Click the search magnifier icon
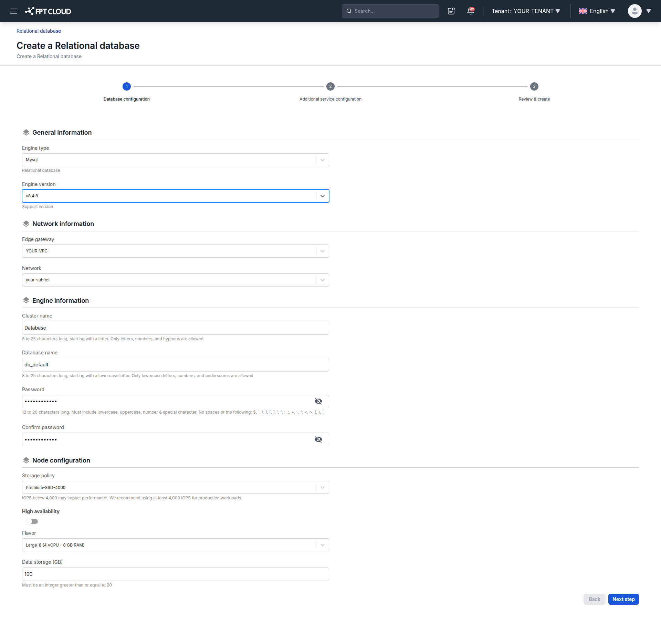This screenshot has height=644, width=661. pos(349,11)
